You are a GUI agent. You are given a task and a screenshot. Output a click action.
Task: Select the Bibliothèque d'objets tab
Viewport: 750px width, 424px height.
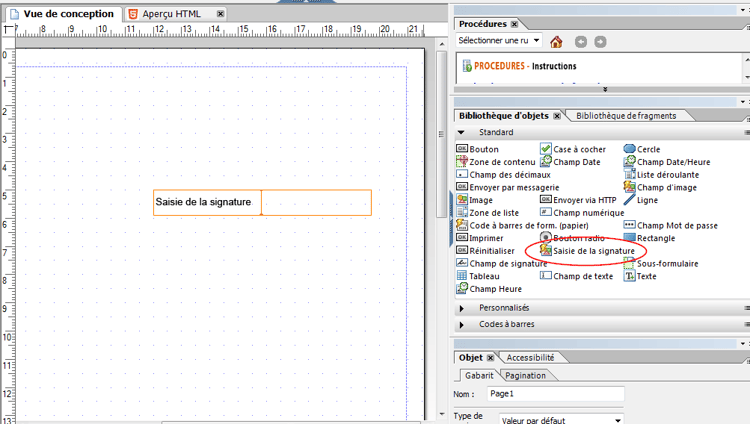pyautogui.click(x=504, y=116)
